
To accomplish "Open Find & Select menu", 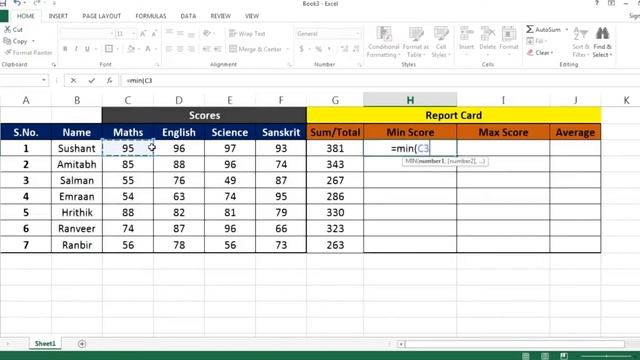I will pyautogui.click(x=602, y=42).
